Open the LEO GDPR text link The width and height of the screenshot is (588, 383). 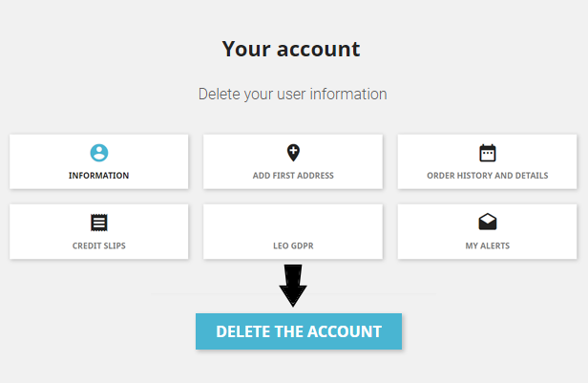tap(293, 245)
